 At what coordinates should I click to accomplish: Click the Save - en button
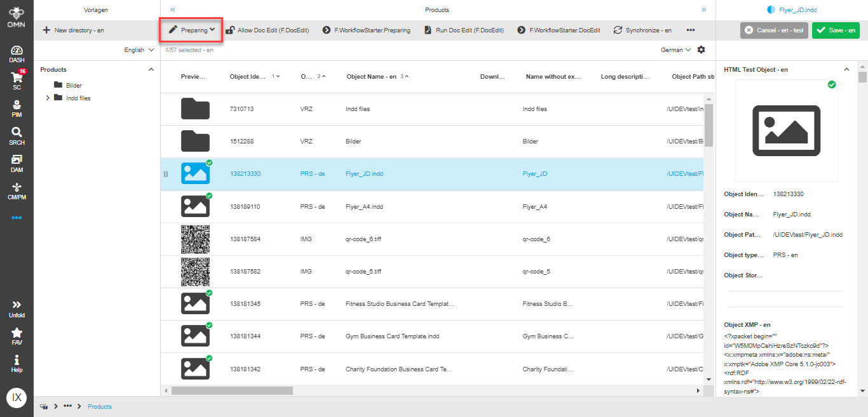coord(836,30)
